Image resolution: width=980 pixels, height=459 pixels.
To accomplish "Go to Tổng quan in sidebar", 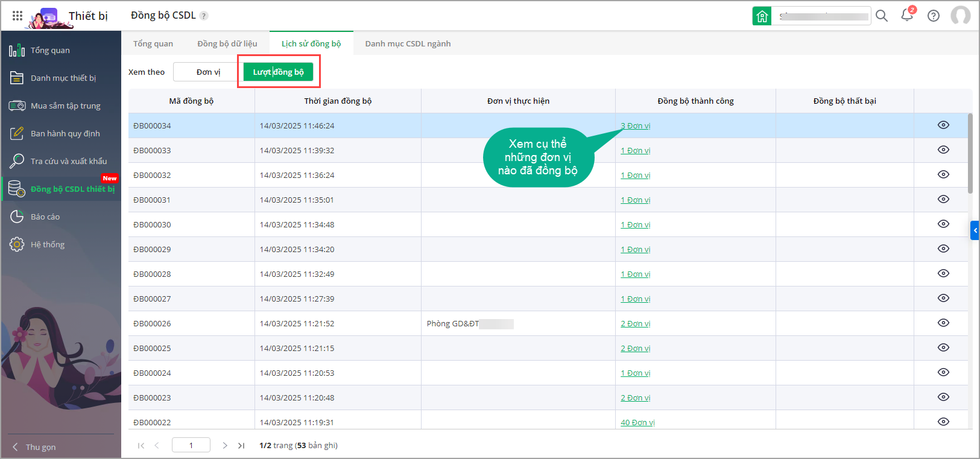I will (61, 50).
